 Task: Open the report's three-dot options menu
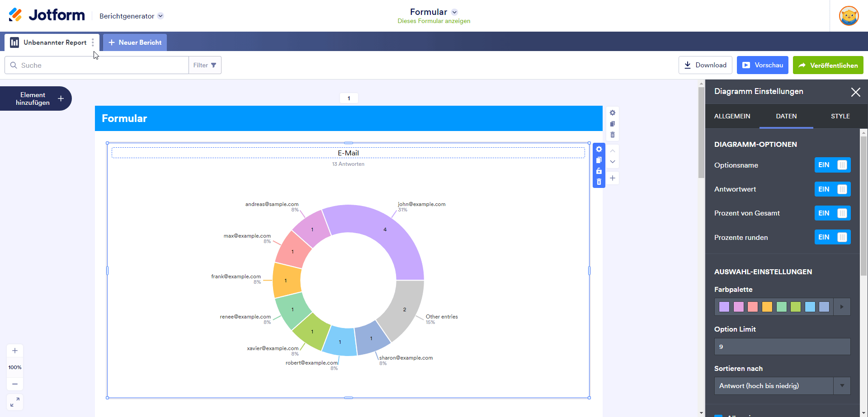click(x=93, y=42)
